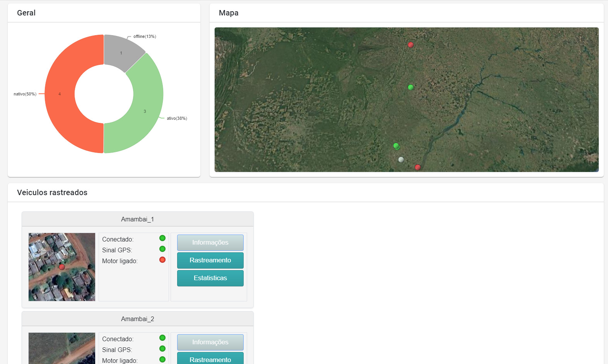608x364 pixels.
Task: Select the red marker at map's bottom edge
Action: coord(417,167)
